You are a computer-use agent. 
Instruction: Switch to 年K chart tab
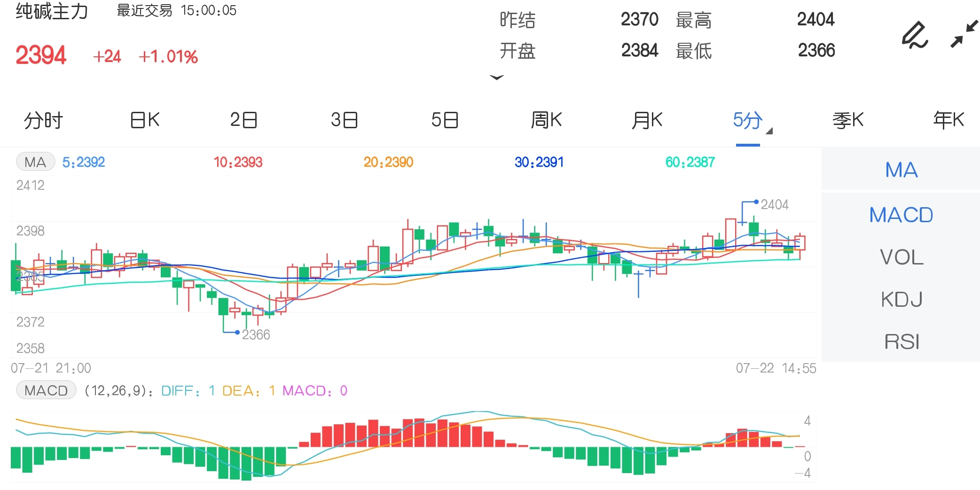(949, 120)
